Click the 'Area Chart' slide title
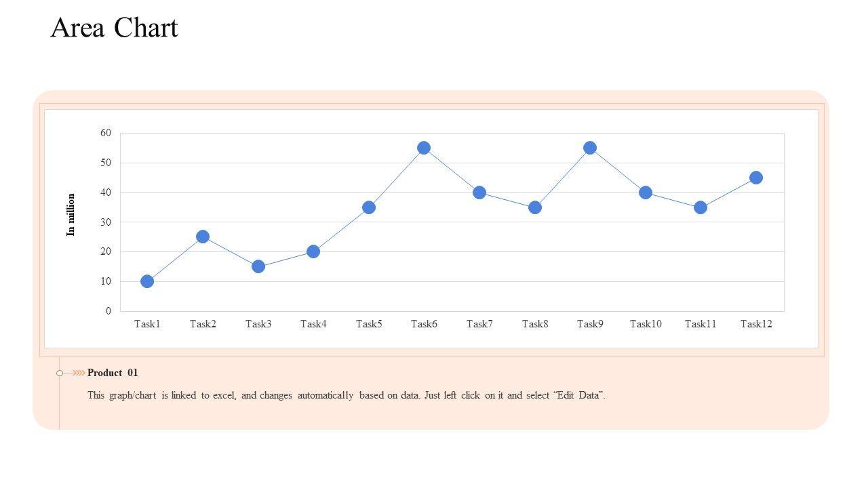The width and height of the screenshot is (868, 488). (114, 28)
